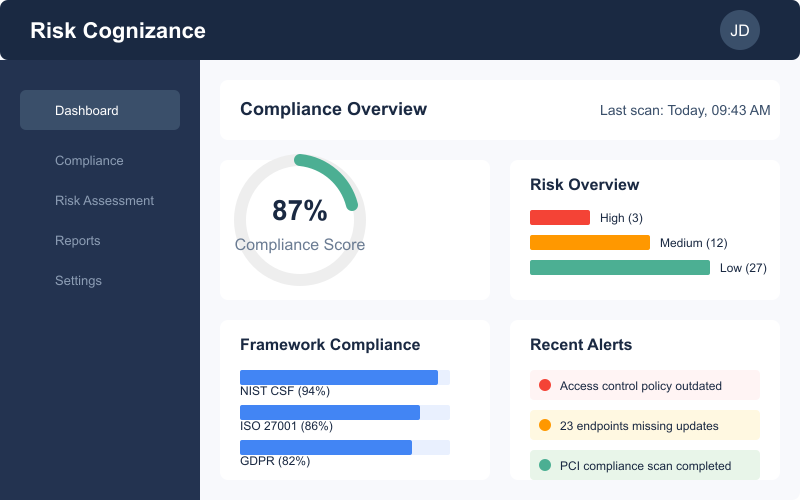Screen dimensions: 800x500
Task: Click the Risk Cognizance logo title
Action: [118, 31]
